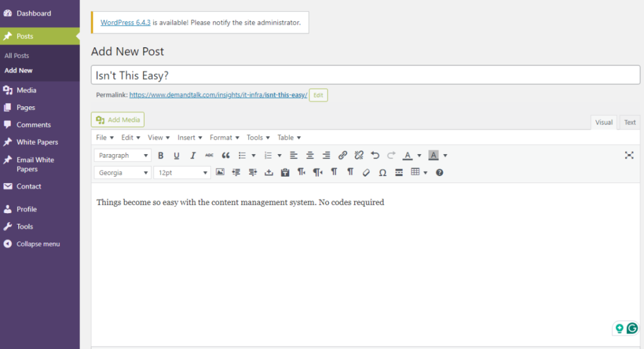Image resolution: width=644 pixels, height=349 pixels.
Task: Click the insert image icon in toolbar
Action: click(220, 172)
